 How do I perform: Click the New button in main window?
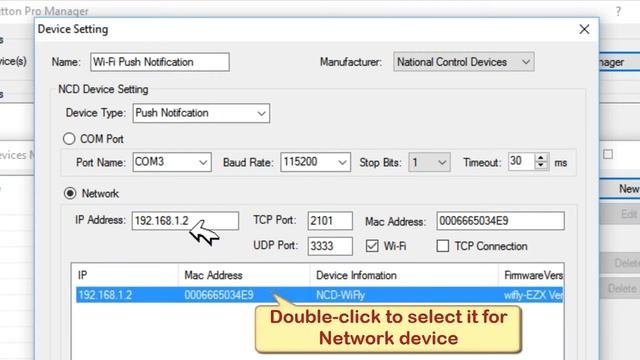pos(620,189)
